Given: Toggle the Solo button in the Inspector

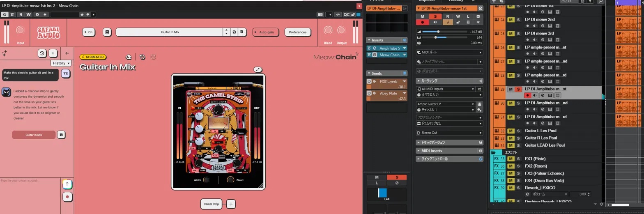Looking at the screenshot, I should coord(436,16).
